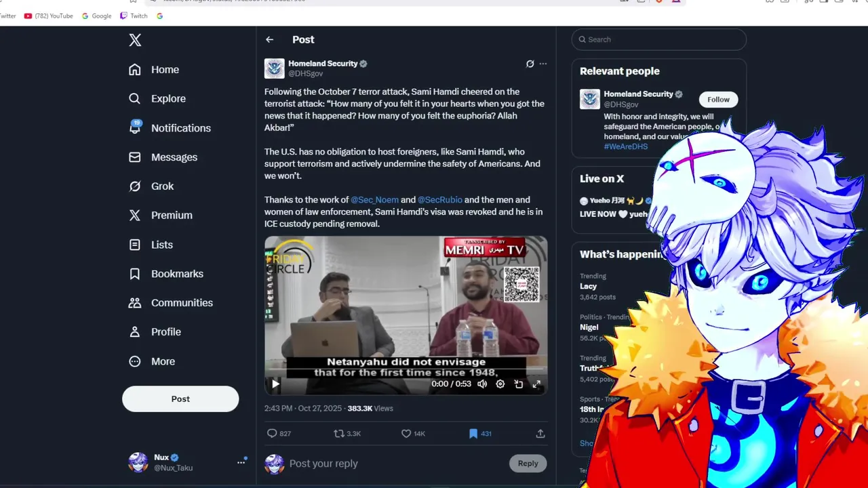Click the search box at top
868x488 pixels.
(x=659, y=39)
